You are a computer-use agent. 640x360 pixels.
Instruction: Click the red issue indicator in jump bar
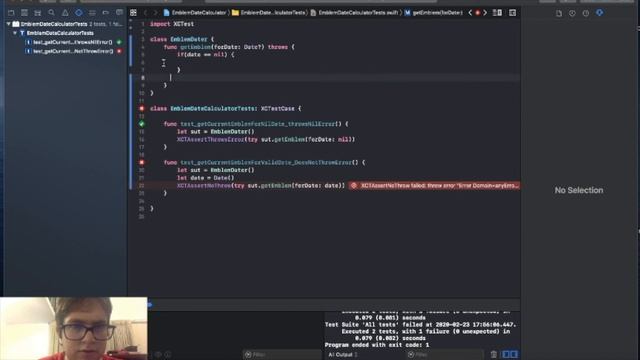478,13
